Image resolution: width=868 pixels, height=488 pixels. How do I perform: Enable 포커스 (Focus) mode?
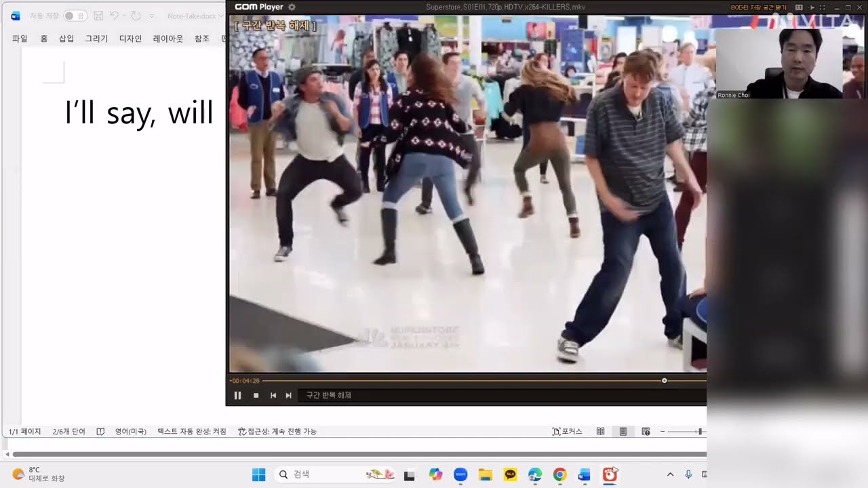coord(568,431)
